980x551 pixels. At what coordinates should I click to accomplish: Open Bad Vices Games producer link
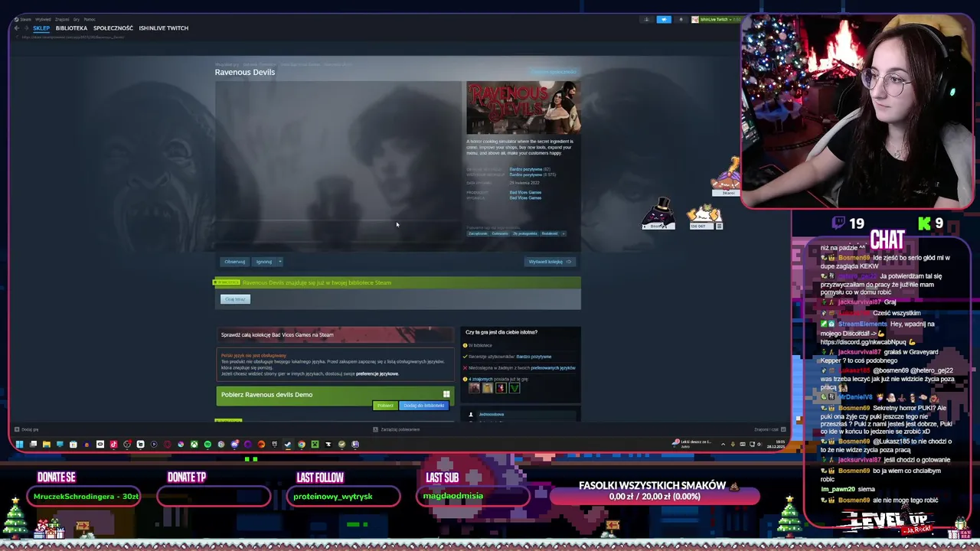pos(525,192)
